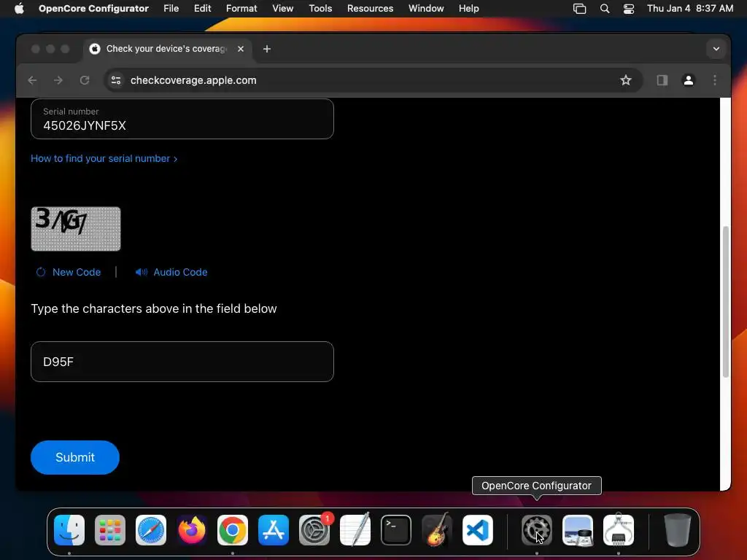
Task: Submit the coverage check form
Action: tap(75, 458)
